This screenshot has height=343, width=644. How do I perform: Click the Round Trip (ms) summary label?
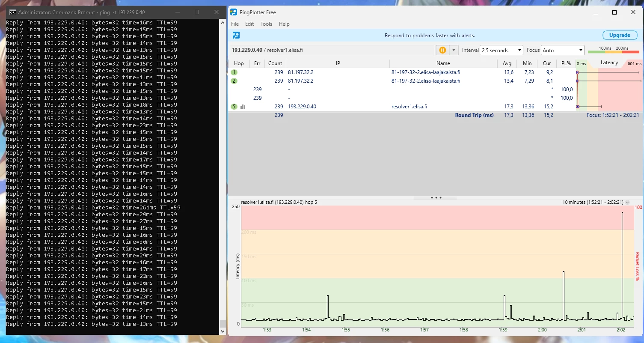click(474, 115)
